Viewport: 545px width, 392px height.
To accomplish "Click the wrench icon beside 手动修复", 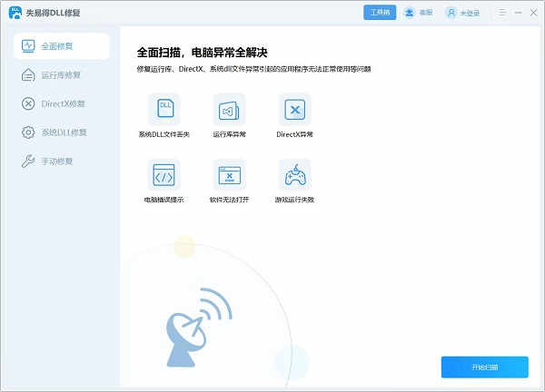I will [x=28, y=162].
